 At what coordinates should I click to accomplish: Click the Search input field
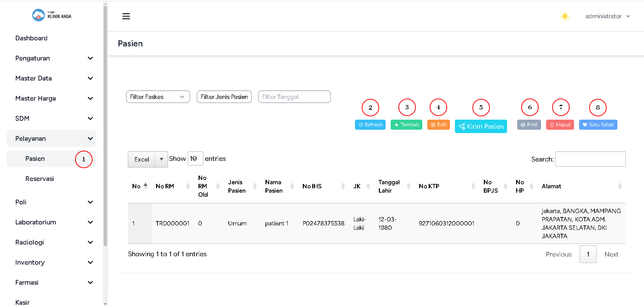click(x=590, y=159)
